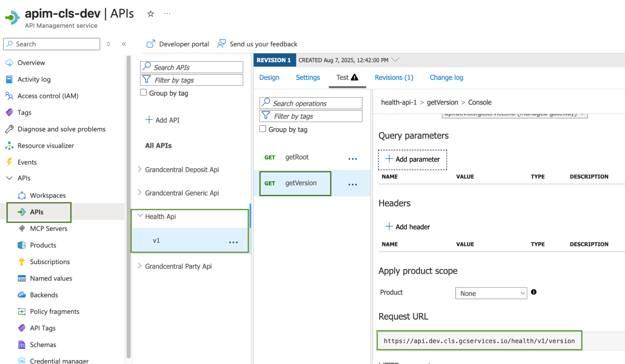Open the Revisions (1) tab
This screenshot has height=364, width=625.
(394, 77)
